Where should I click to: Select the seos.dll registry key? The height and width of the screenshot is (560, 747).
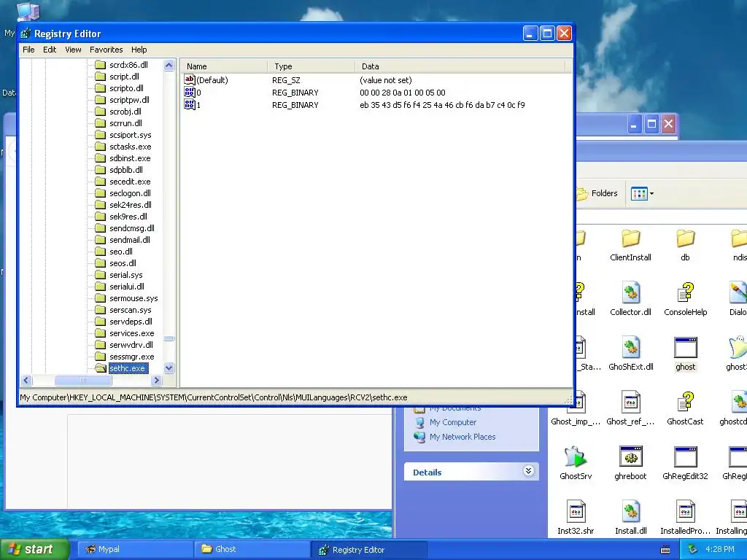coord(123,262)
